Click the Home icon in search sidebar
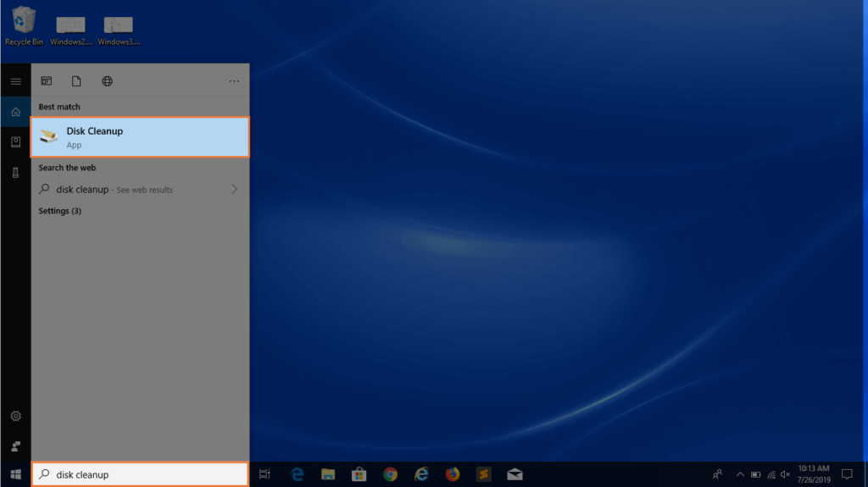The height and width of the screenshot is (487, 868). tap(15, 112)
